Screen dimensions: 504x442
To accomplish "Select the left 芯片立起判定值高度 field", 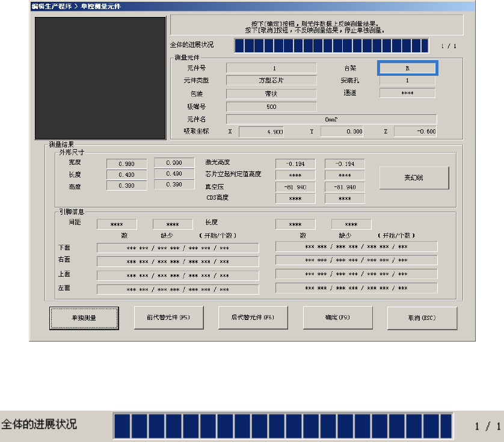I will (295, 176).
